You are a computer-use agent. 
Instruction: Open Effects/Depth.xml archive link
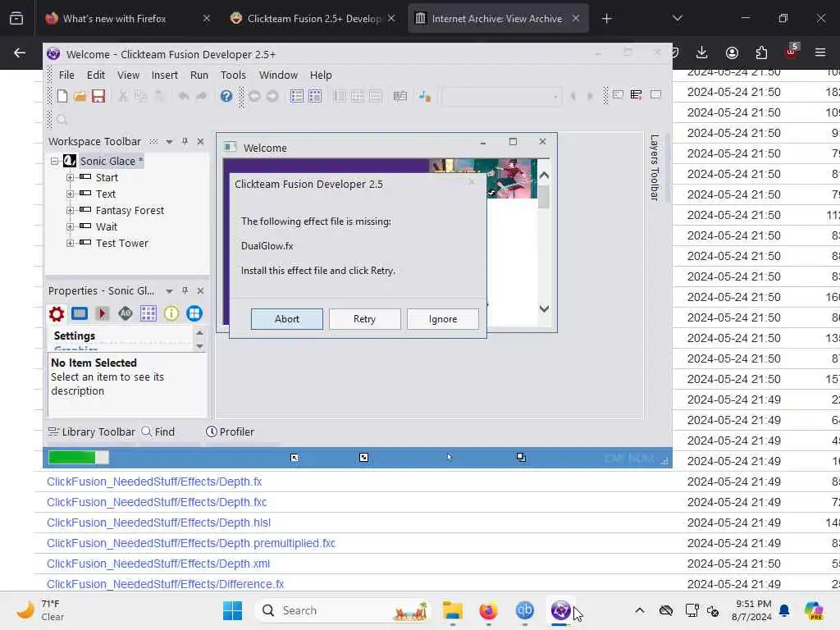158,564
